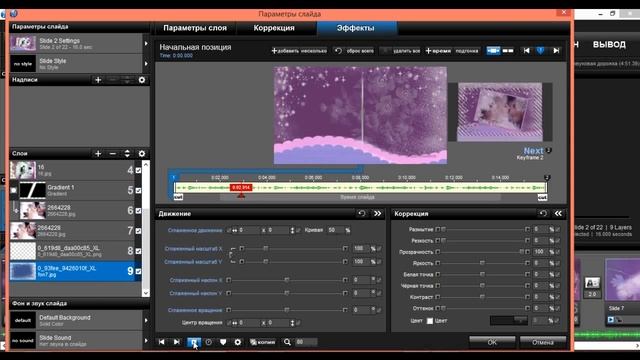
Task: Select layer 9 0_93fee fon7.jpg
Action: pos(72,271)
